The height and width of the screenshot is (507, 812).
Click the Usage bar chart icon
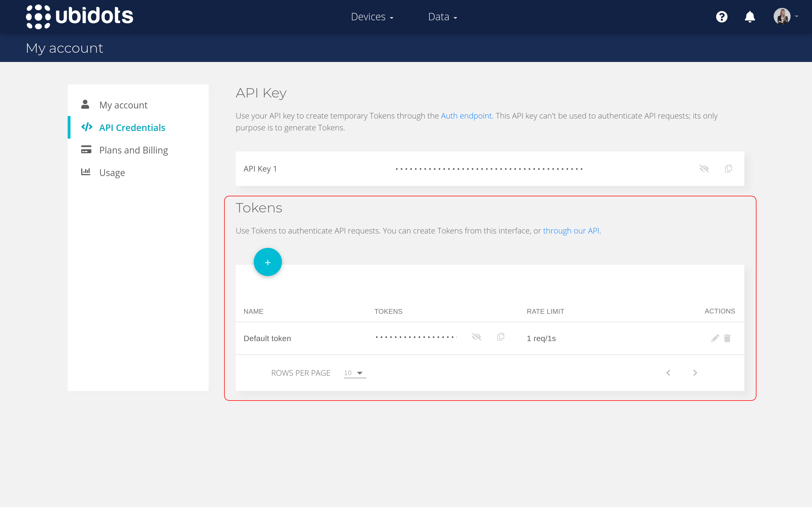[86, 172]
